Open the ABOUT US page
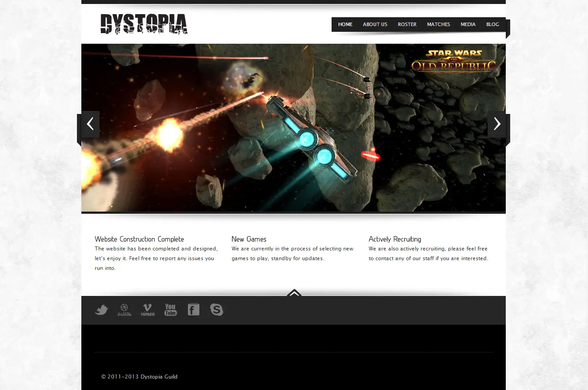 [375, 24]
